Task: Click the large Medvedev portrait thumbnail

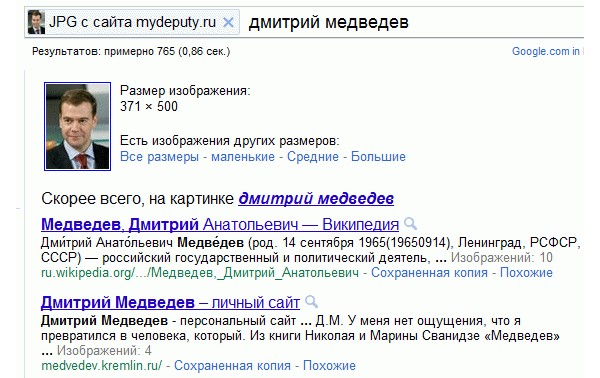Action: [77, 126]
